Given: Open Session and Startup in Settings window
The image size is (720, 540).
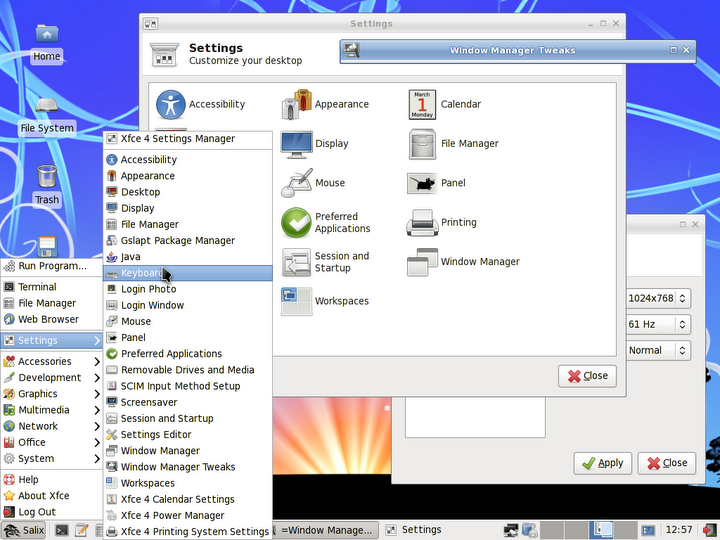Looking at the screenshot, I should 297,262.
